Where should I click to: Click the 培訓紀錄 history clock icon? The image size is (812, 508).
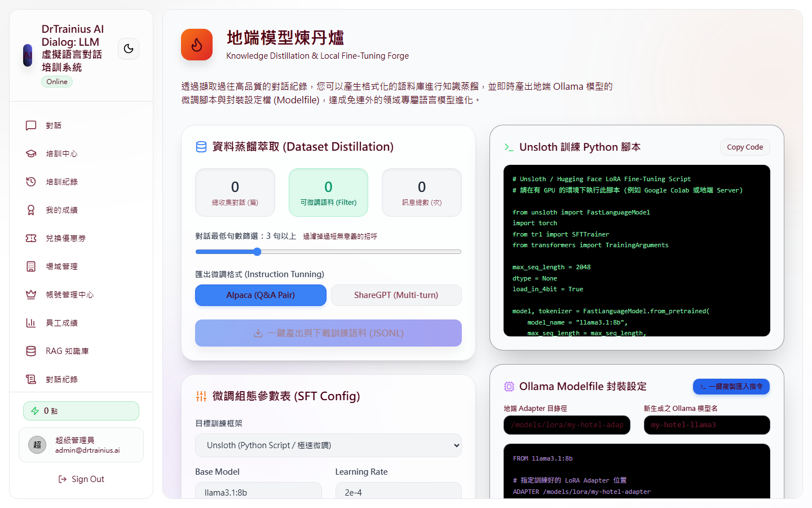click(x=31, y=181)
